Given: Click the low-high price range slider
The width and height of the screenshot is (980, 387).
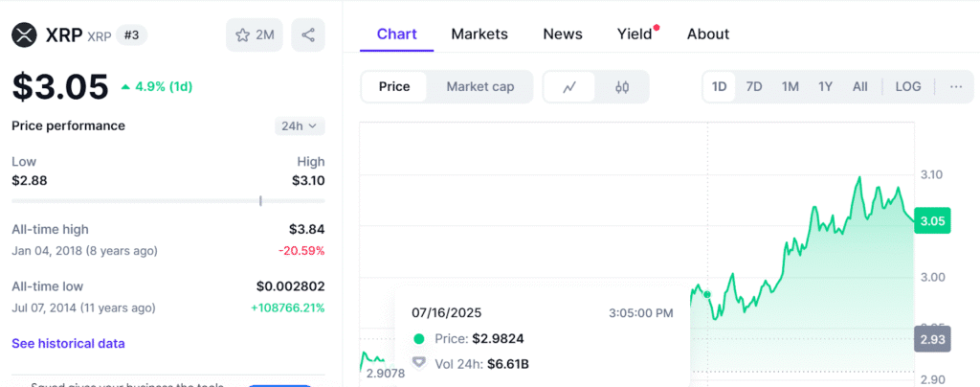Looking at the screenshot, I should 167,201.
